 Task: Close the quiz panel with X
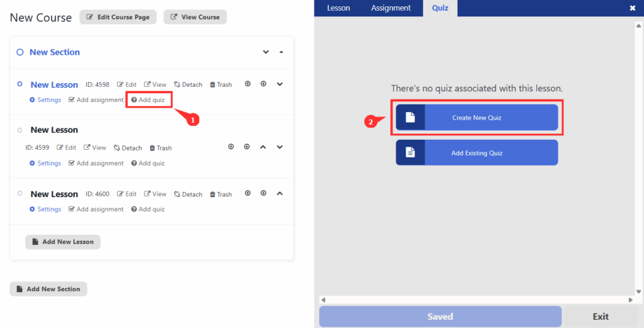633,8
